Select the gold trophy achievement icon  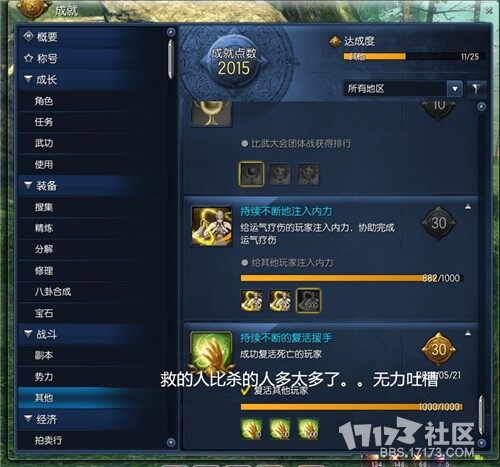(212, 113)
